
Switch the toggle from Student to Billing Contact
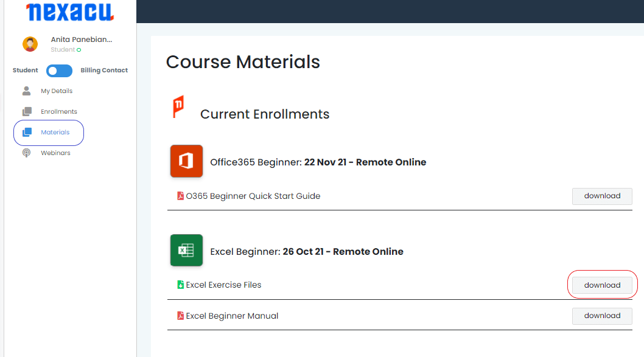59,71
